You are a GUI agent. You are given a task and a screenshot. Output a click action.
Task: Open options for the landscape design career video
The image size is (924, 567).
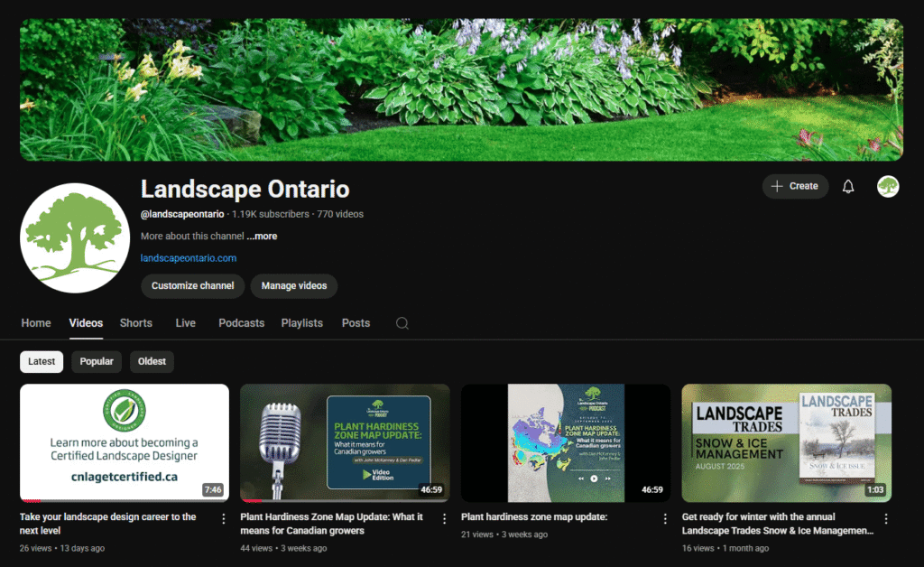[x=223, y=519]
